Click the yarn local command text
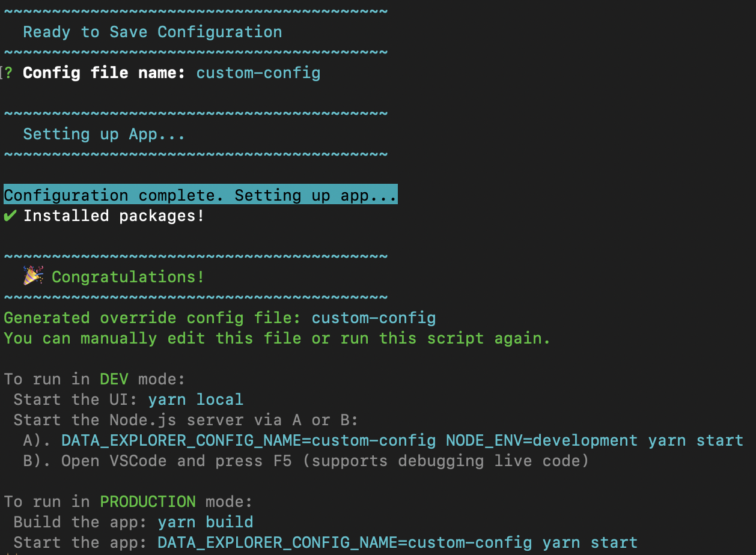The height and width of the screenshot is (555, 756). tap(196, 399)
